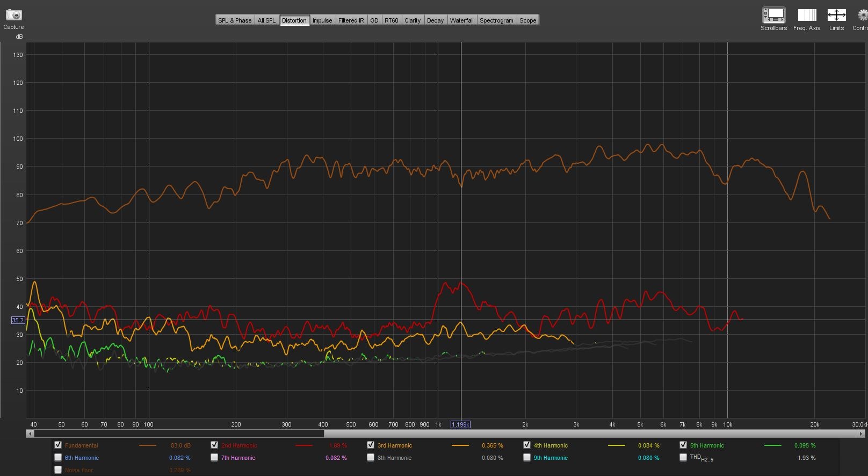This screenshot has width=868, height=476.
Task: Click the 3rd Harmonic orange line swatch
Action: pyautogui.click(x=460, y=445)
